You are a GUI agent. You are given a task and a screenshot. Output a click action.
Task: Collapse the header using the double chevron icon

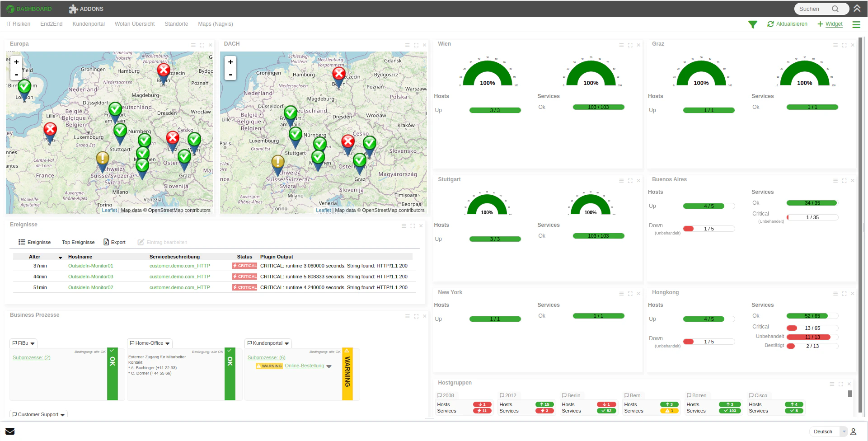click(858, 8)
